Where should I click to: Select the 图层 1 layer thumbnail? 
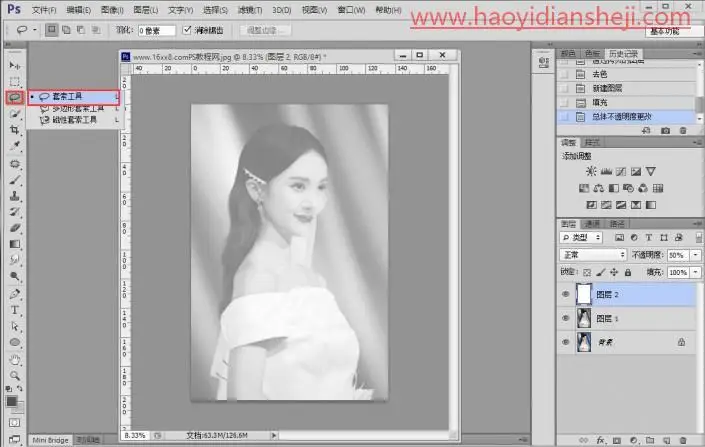click(x=584, y=318)
